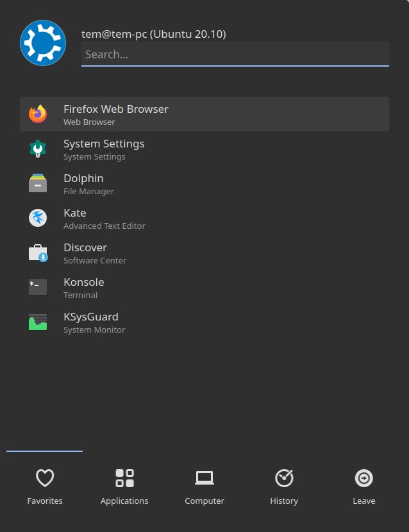409x532 pixels.
Task: Click the Firefox flame icon
Action: [x=38, y=114]
